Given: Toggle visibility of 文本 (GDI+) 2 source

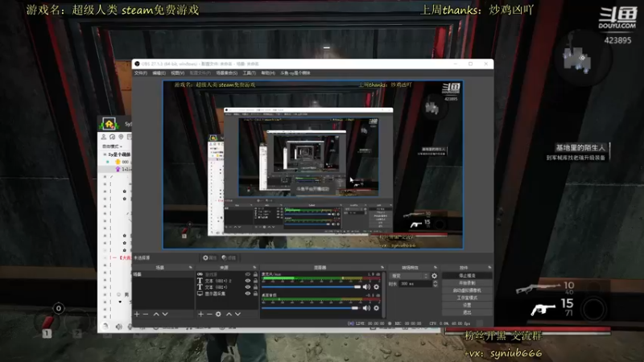Looking at the screenshot, I should click(x=248, y=281).
